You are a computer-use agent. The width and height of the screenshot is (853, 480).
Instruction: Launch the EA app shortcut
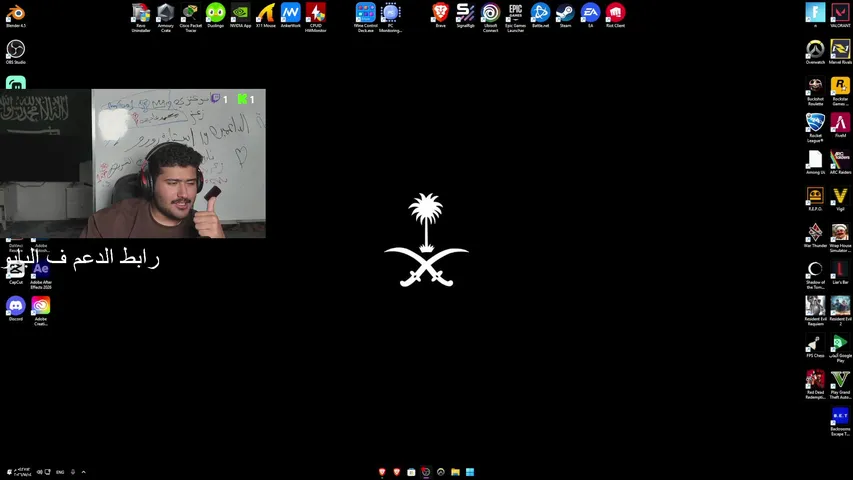[x=590, y=15]
